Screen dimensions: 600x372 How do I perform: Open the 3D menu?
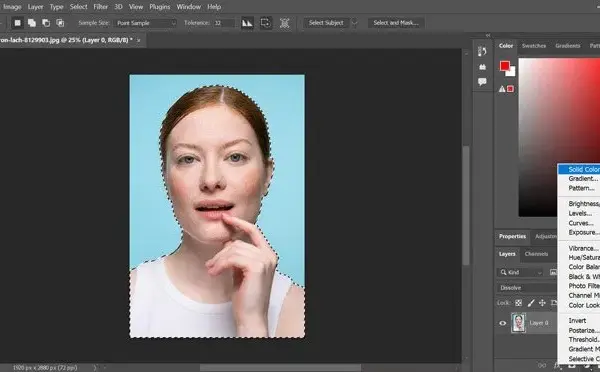click(118, 7)
